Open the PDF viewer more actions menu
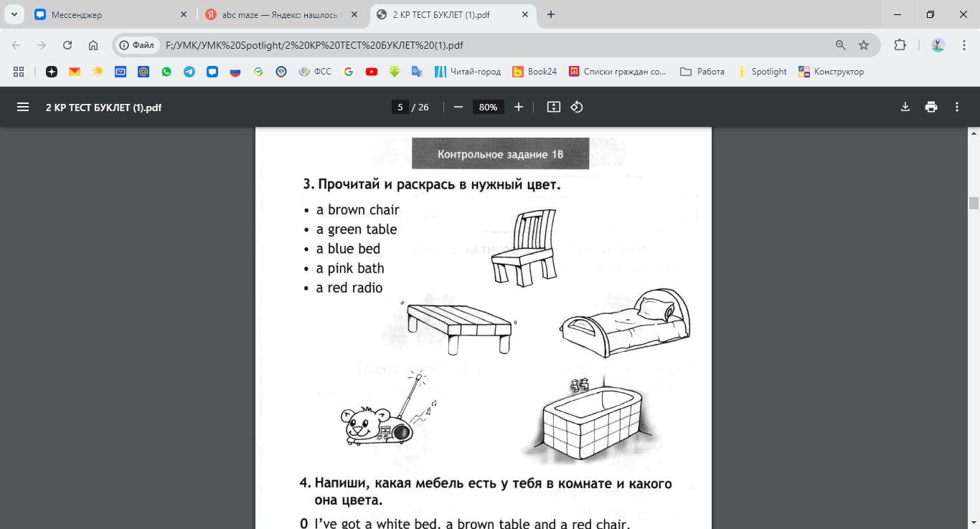The width and height of the screenshot is (980, 529). click(957, 107)
